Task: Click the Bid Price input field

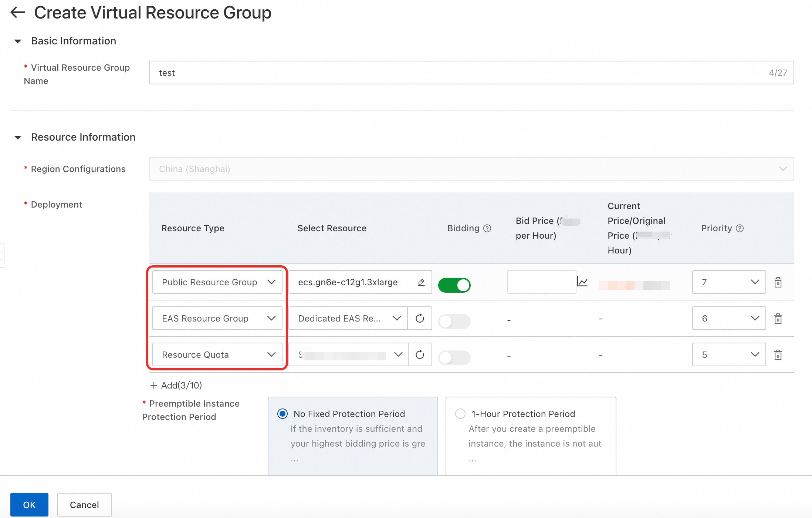Action: coord(541,282)
